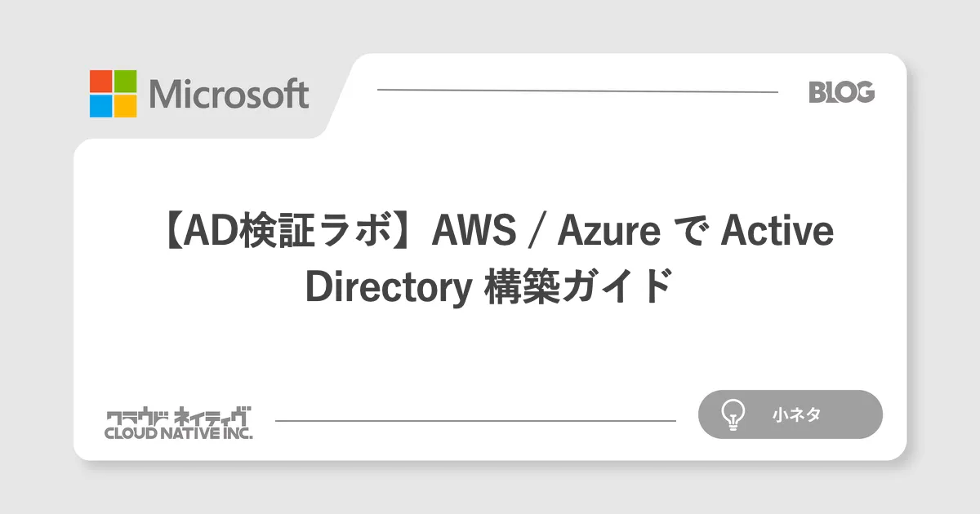Click the blue square in Microsoft logo
The image size is (980, 514).
click(100, 106)
